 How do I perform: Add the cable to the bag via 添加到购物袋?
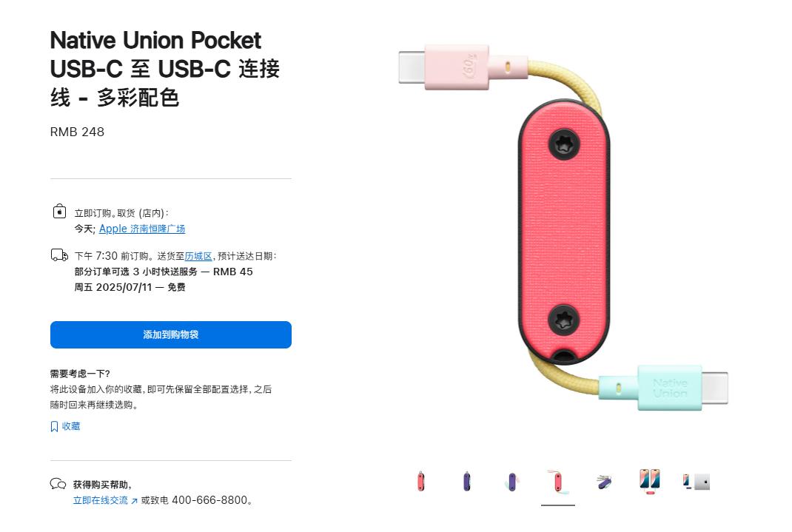[171, 334]
